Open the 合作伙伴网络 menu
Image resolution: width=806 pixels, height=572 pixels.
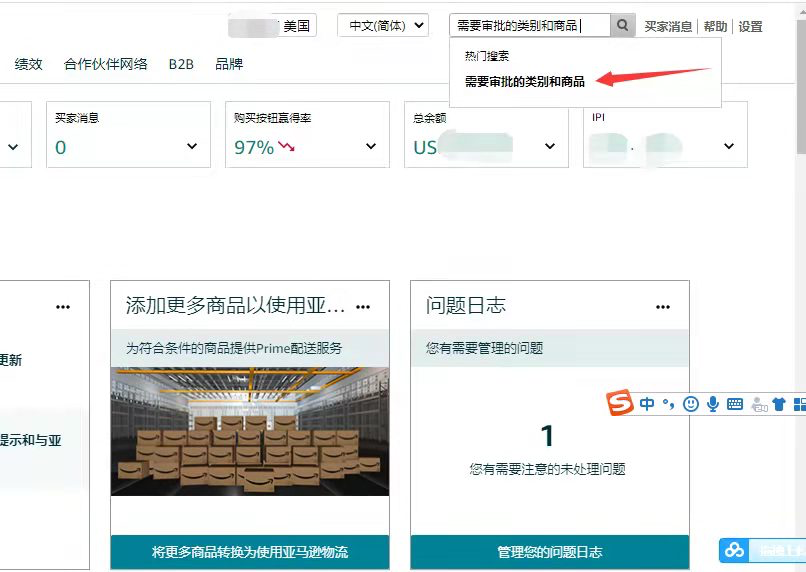(105, 64)
